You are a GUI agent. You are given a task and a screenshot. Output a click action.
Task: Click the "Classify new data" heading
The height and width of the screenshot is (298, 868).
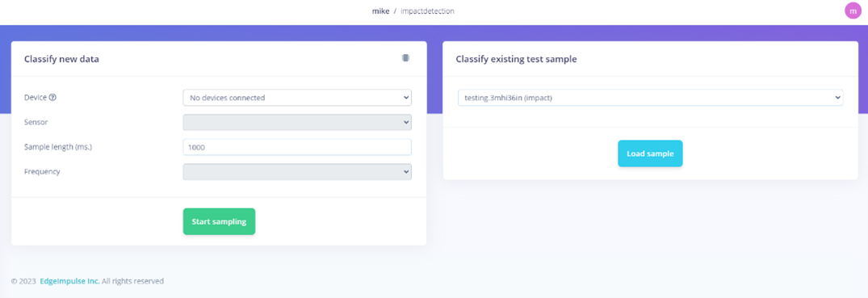61,59
